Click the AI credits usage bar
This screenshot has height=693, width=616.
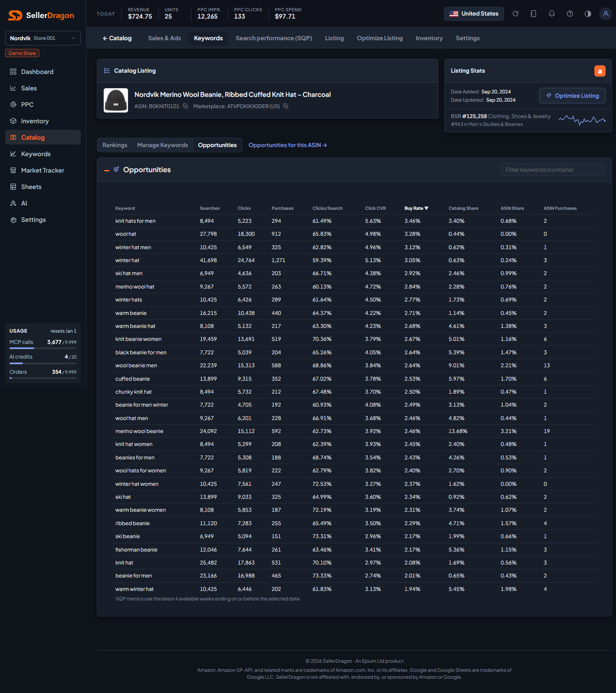coord(43,363)
